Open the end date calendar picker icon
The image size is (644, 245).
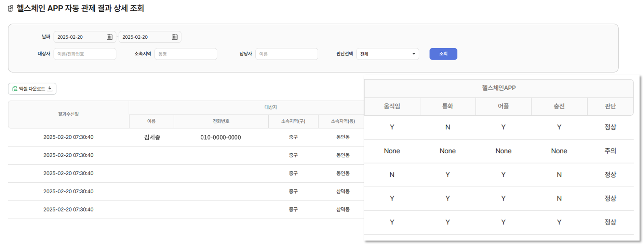click(175, 37)
